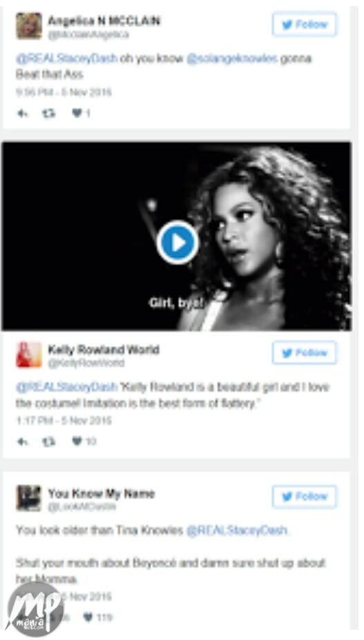This screenshot has height=640, width=364.
Task: Retweet the Kelly Rowland World tweet
Action: pyautogui.click(x=48, y=441)
